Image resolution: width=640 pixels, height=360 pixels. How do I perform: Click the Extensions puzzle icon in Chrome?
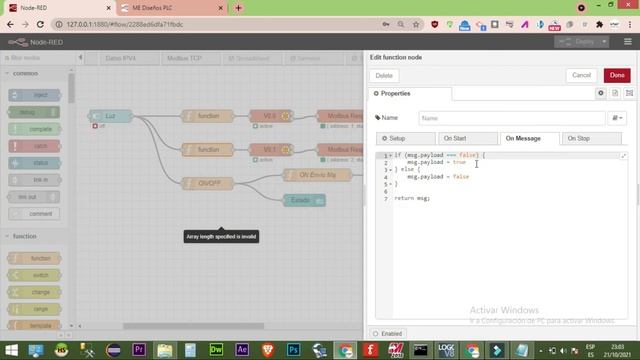(x=599, y=24)
